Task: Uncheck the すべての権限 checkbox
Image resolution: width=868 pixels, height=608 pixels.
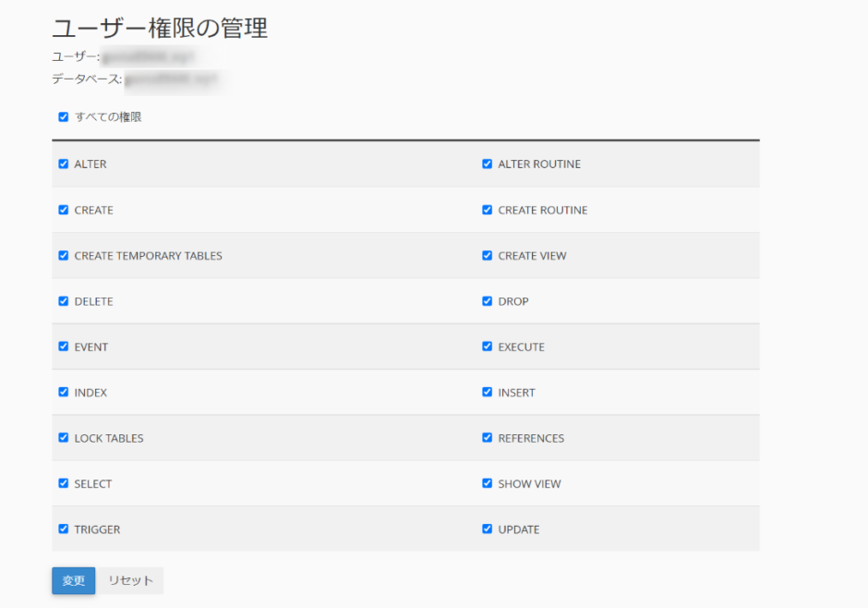Action: click(64, 117)
